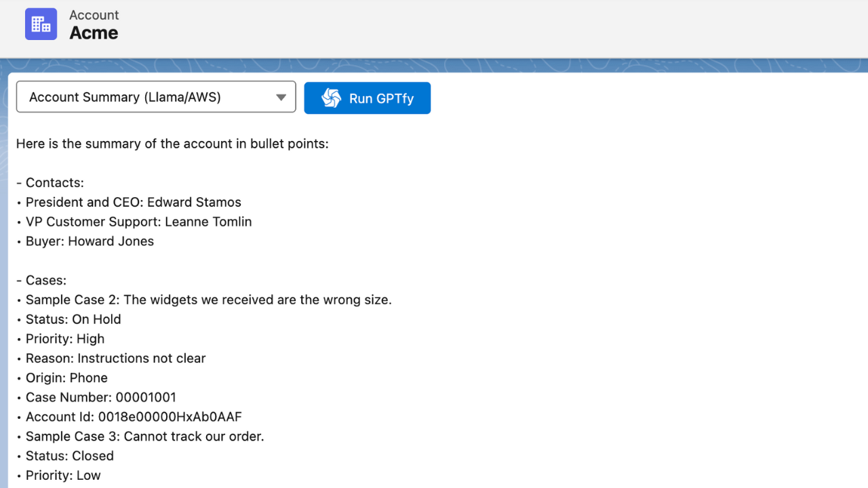This screenshot has width=868, height=488.
Task: Click the Account building icon
Action: click(41, 24)
